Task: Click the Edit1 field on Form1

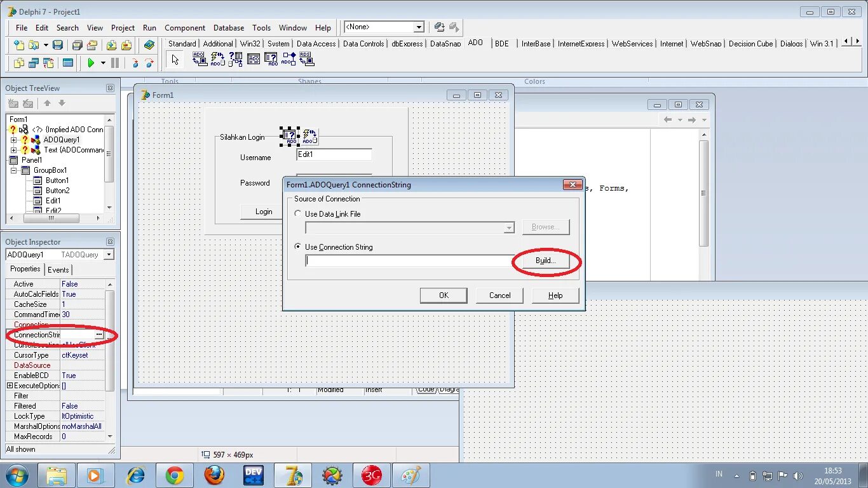Action: pyautogui.click(x=334, y=154)
